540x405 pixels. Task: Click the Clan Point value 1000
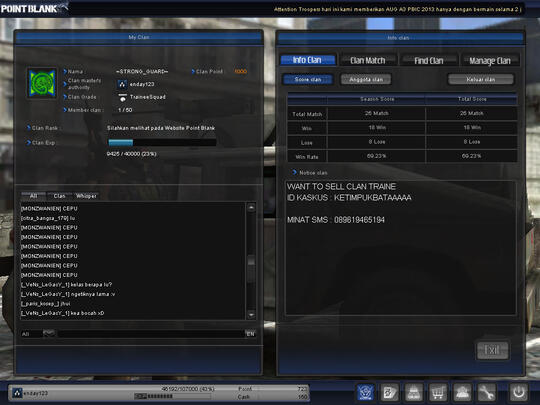(x=240, y=72)
